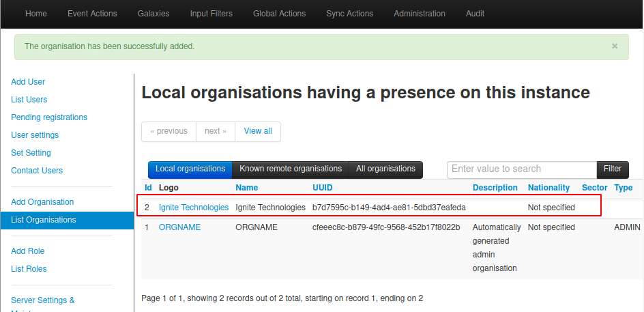Open the Home menu item
Image resolution: width=644 pixels, height=312 pixels.
click(36, 14)
